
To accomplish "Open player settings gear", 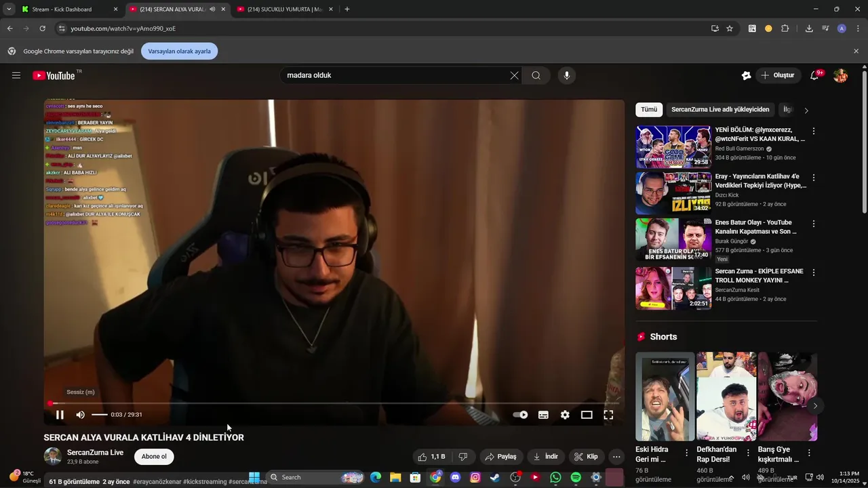I will point(565,415).
